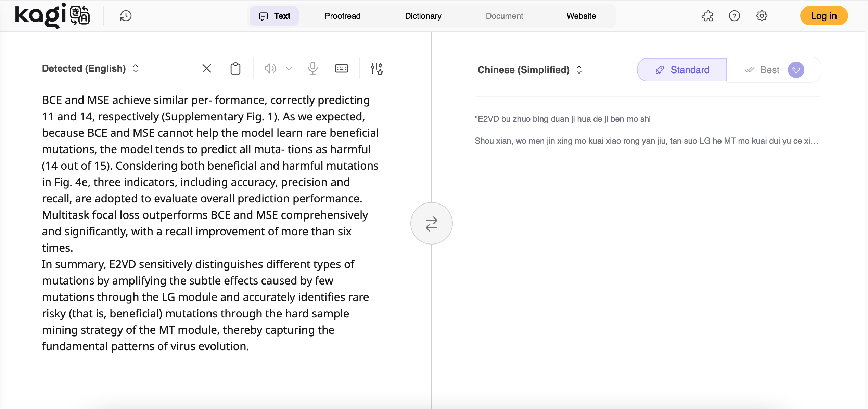Click into the source text area
The image size is (868, 409).
210,223
